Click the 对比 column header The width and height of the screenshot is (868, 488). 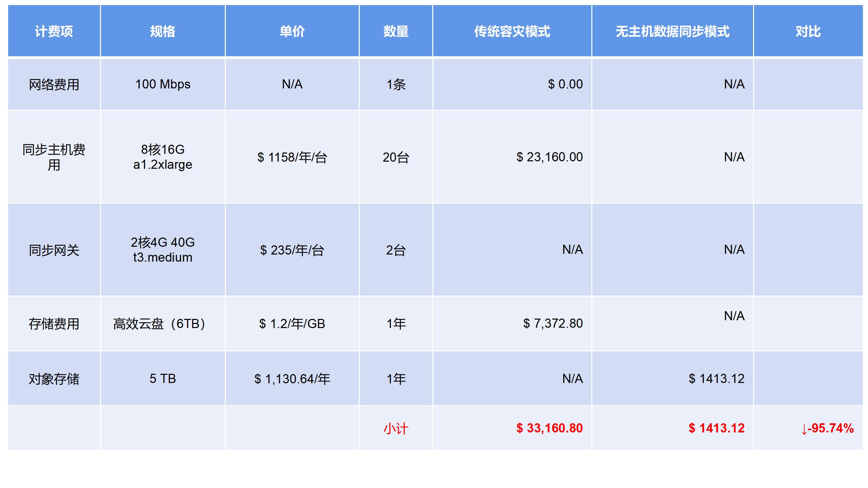click(x=808, y=32)
